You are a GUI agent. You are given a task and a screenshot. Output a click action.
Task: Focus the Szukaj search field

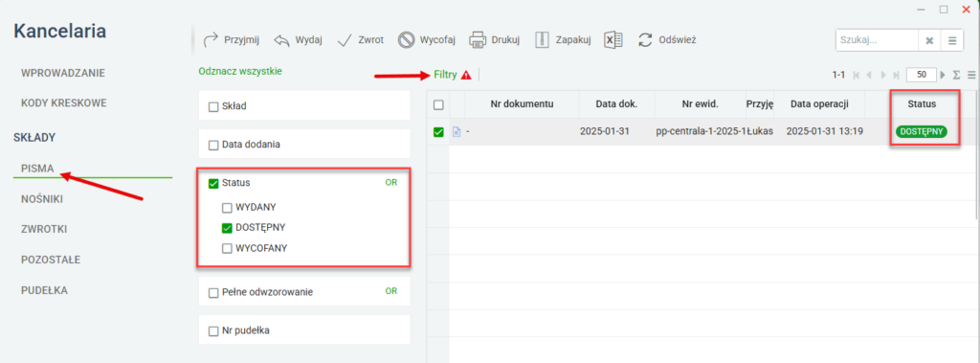click(x=877, y=40)
